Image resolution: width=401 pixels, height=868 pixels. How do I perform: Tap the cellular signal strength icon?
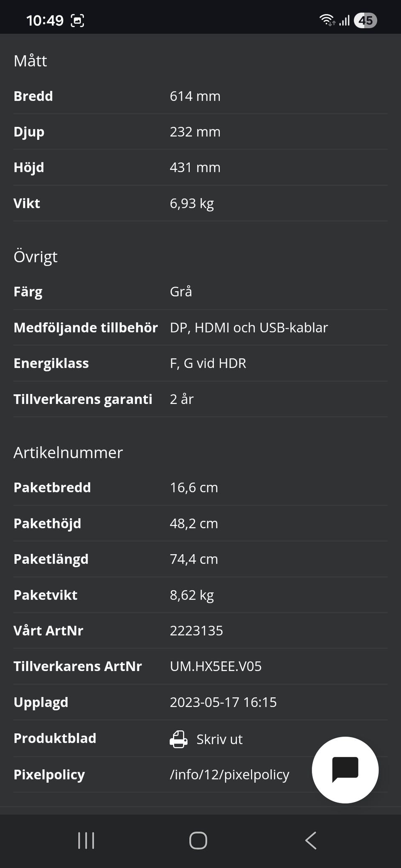tap(345, 20)
